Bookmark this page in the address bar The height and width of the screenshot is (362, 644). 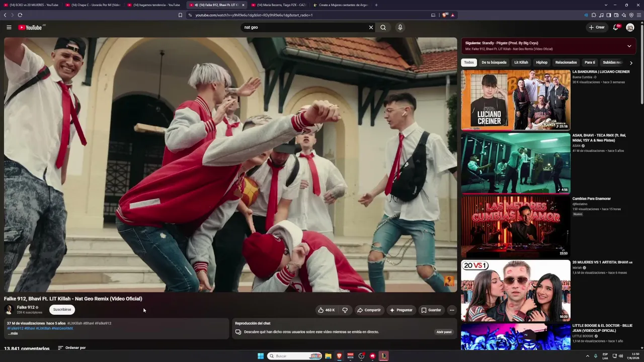coord(180,15)
